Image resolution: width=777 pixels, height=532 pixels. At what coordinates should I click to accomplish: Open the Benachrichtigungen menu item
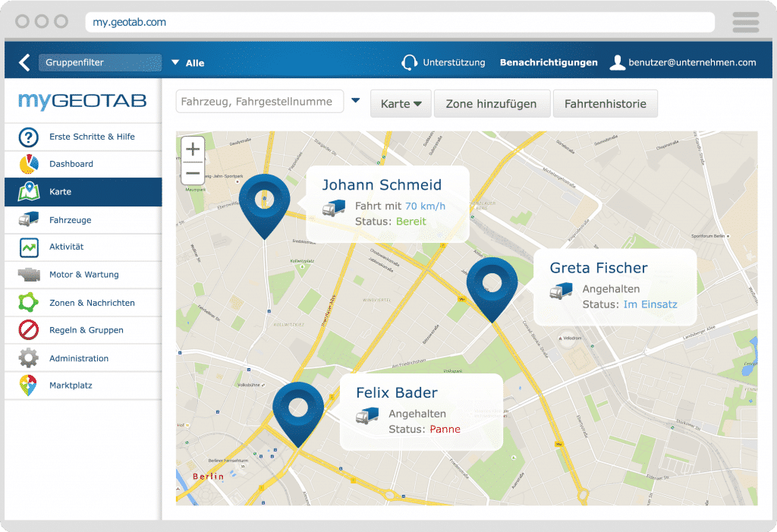(x=548, y=63)
